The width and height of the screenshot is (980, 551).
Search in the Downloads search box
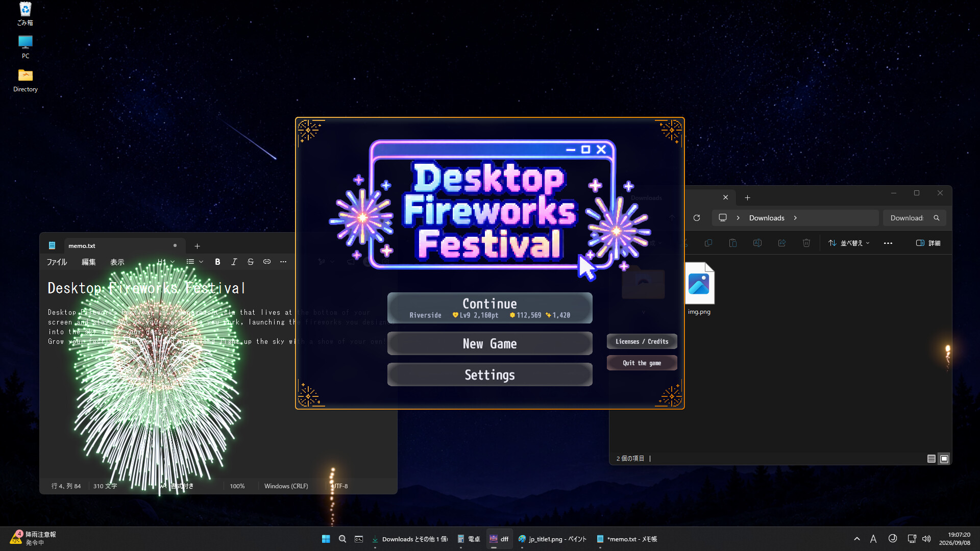914,218
